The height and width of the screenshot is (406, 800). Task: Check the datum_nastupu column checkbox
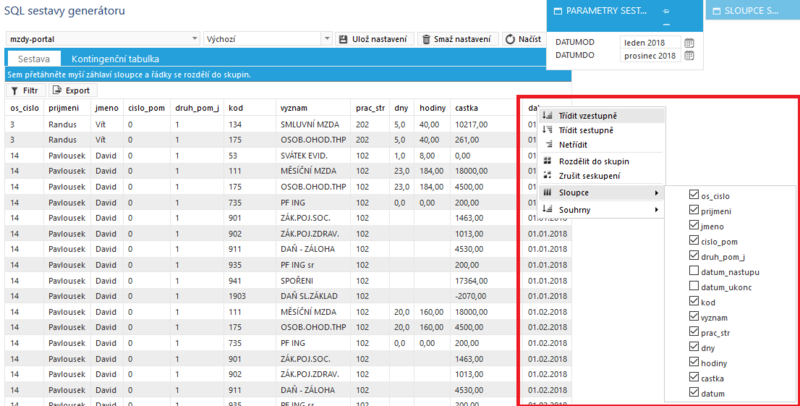click(x=693, y=270)
